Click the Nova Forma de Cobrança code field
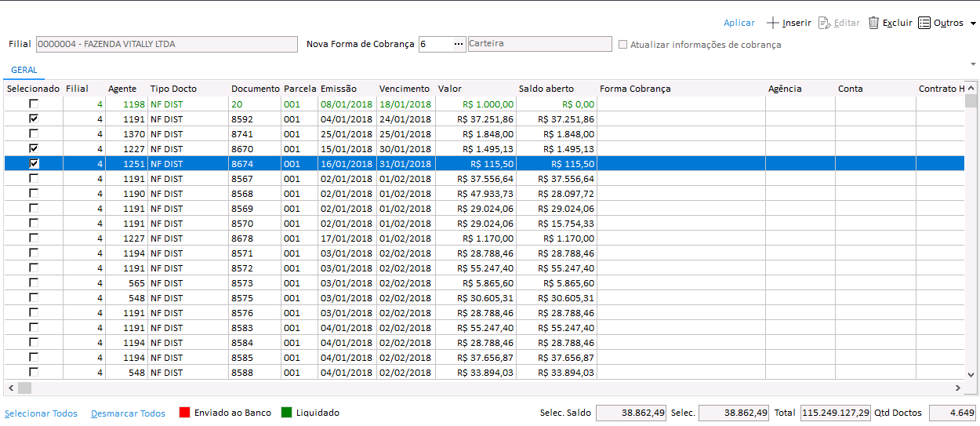Image resolution: width=980 pixels, height=426 pixels. click(435, 45)
